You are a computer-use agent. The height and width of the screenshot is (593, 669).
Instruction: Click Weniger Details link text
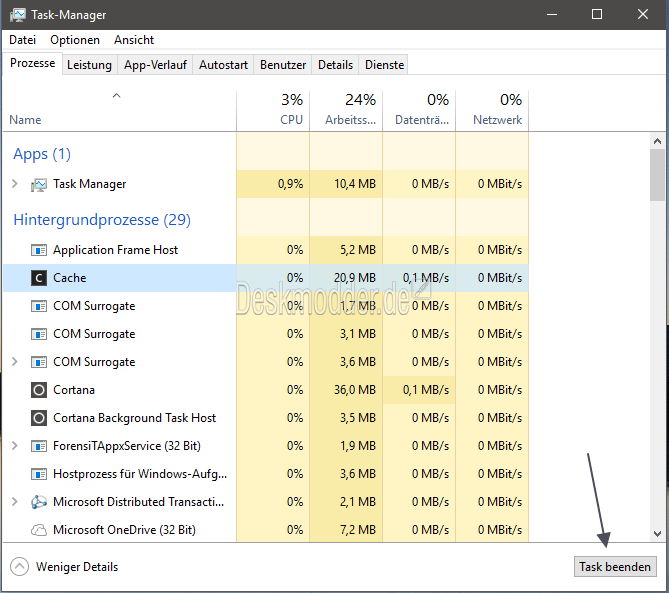pos(77,567)
